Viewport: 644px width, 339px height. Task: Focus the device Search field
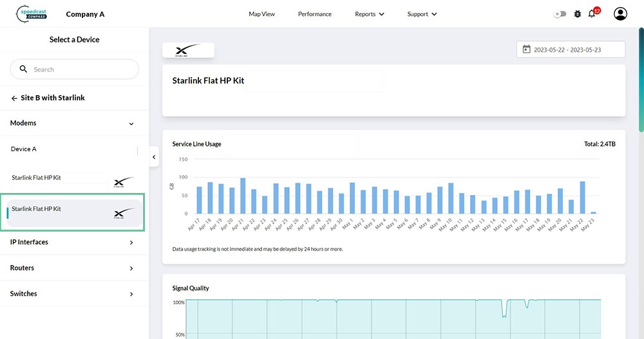click(x=74, y=69)
